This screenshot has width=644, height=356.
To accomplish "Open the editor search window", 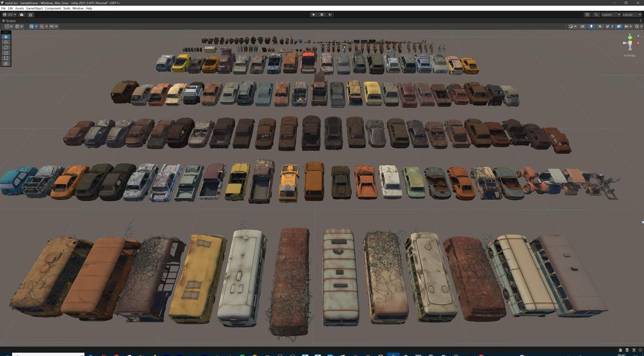I will (596, 14).
